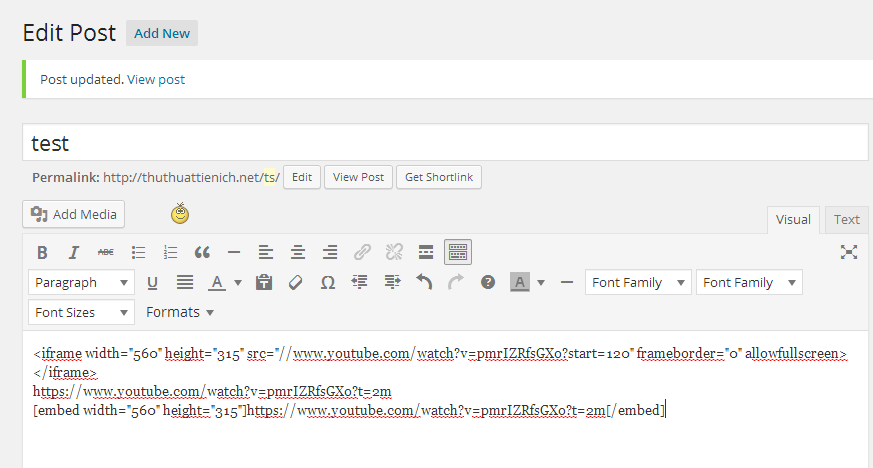This screenshot has width=873, height=468.
Task: Click the smiley emoticon icon
Action: click(180, 214)
